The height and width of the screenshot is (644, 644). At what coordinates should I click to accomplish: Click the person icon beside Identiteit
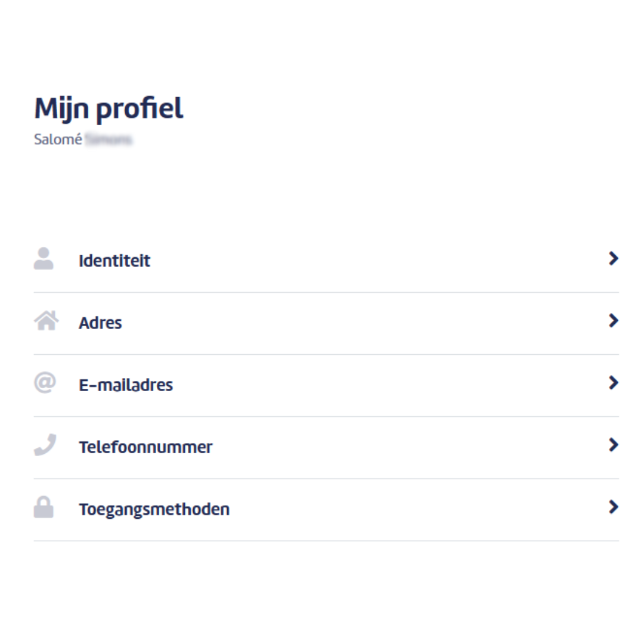[44, 258]
